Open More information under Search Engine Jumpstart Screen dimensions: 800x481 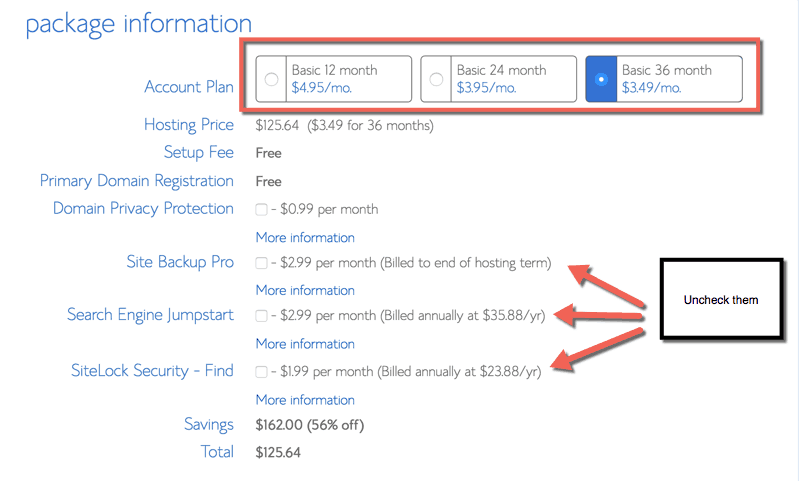(305, 344)
